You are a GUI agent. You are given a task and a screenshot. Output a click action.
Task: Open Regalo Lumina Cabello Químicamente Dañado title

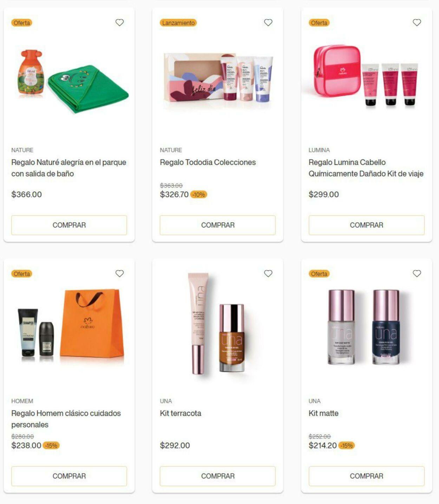(366, 168)
